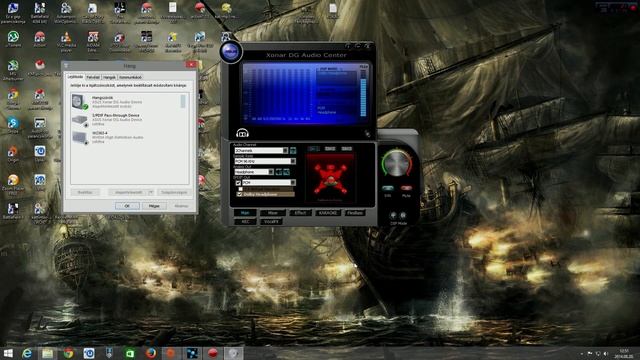Open File Explorer from taskbar
The image size is (640, 360).
48,353
